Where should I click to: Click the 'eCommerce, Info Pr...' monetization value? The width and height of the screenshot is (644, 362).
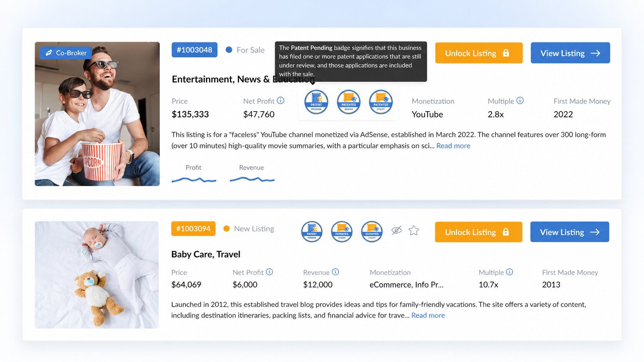(x=406, y=285)
